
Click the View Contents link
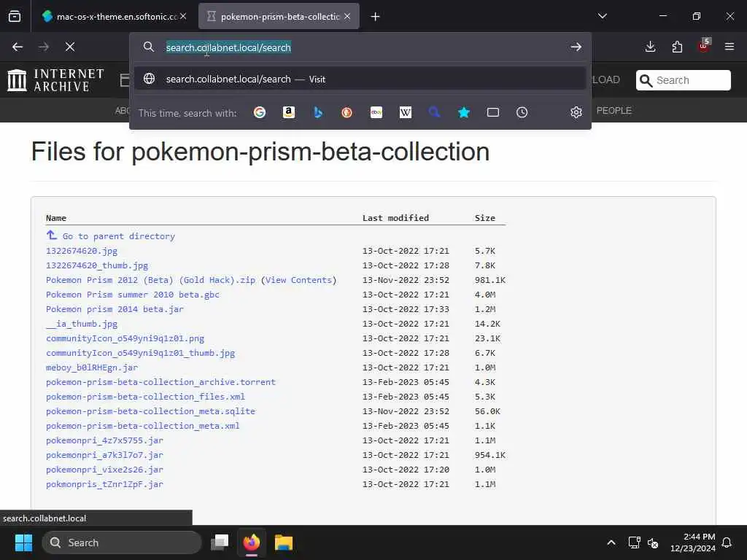click(x=298, y=280)
